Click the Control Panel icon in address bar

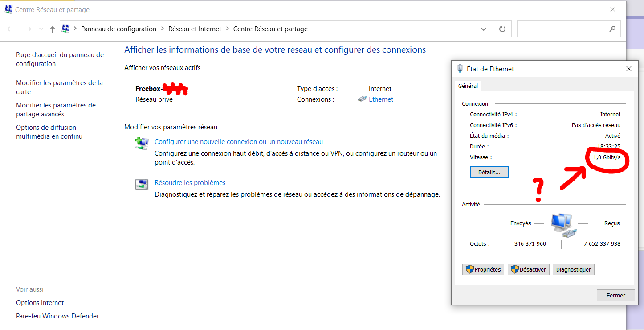[x=65, y=29]
